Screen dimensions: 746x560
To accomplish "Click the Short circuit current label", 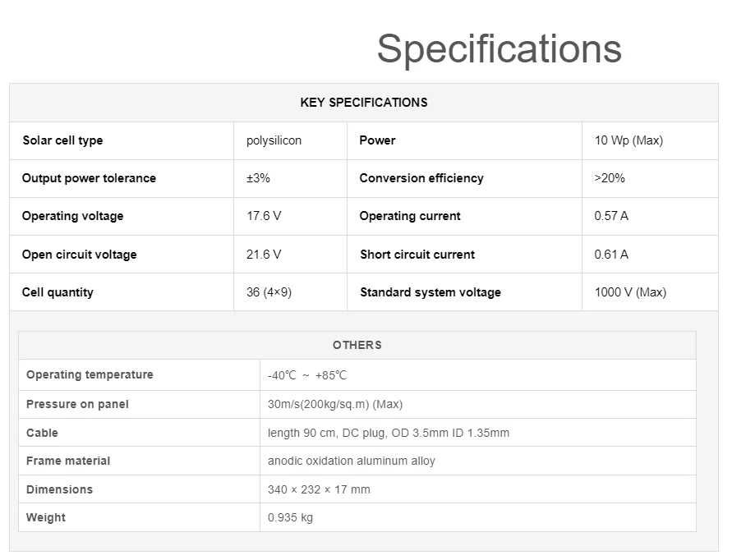I will click(417, 255).
